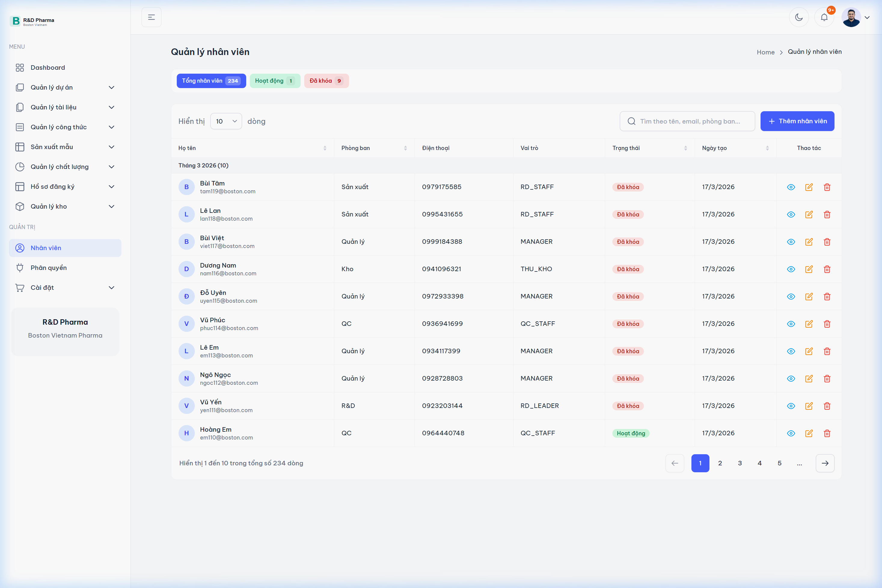The width and height of the screenshot is (882, 588).
Task: Open the rows-per-page dropdown
Action: pos(226,121)
